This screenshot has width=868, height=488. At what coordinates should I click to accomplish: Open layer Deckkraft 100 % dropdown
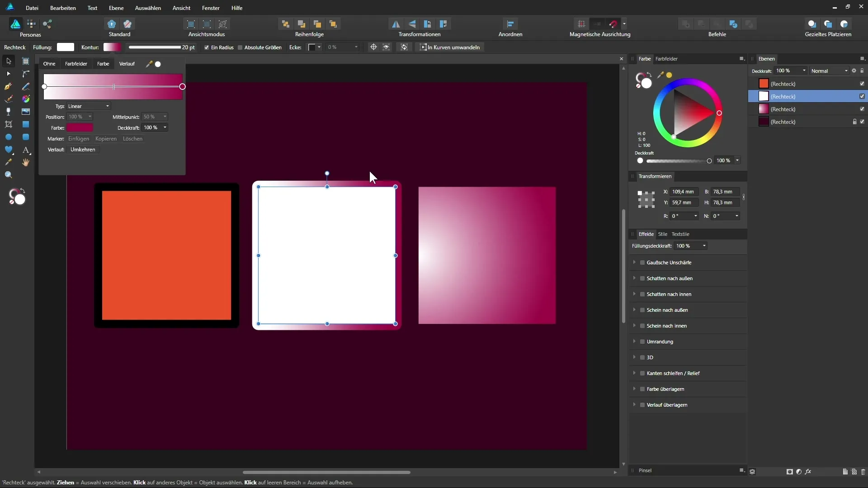pyautogui.click(x=804, y=71)
